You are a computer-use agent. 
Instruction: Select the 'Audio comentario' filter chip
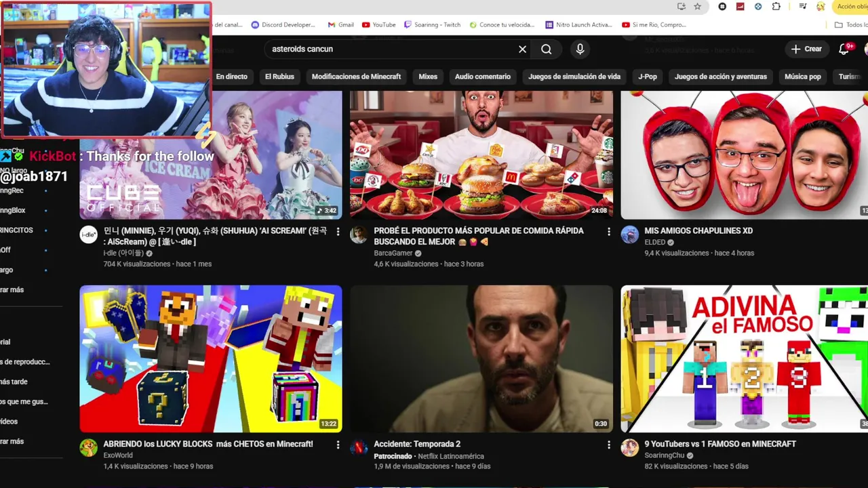483,77
